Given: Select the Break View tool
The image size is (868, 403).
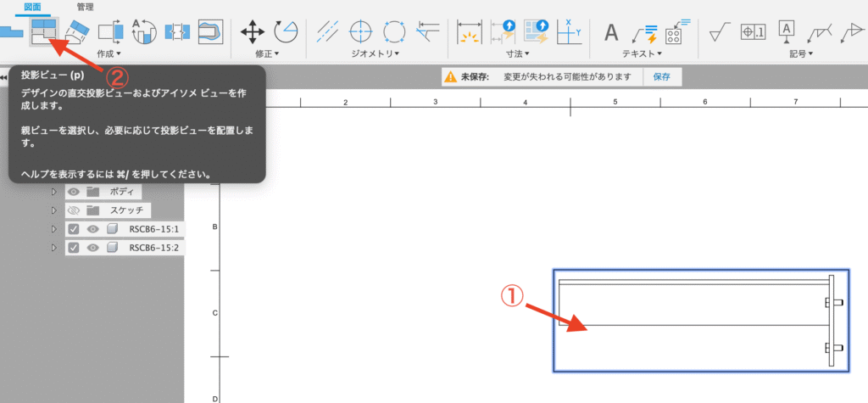Looking at the screenshot, I should 178,32.
